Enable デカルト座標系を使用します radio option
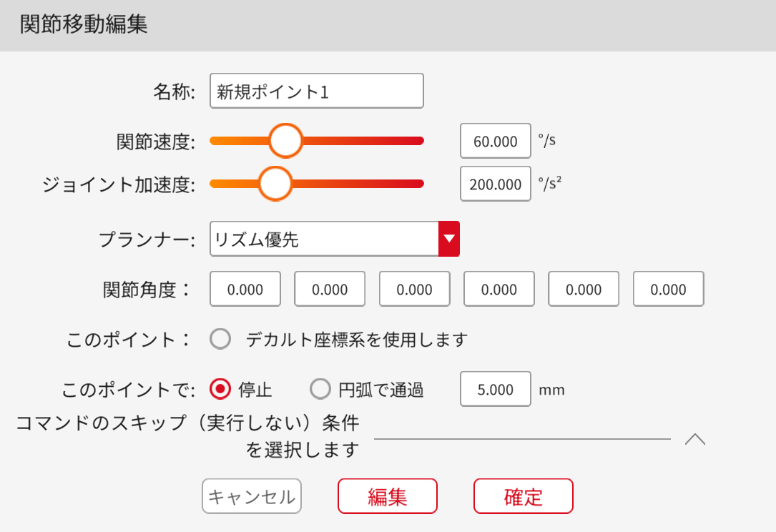 (x=220, y=339)
